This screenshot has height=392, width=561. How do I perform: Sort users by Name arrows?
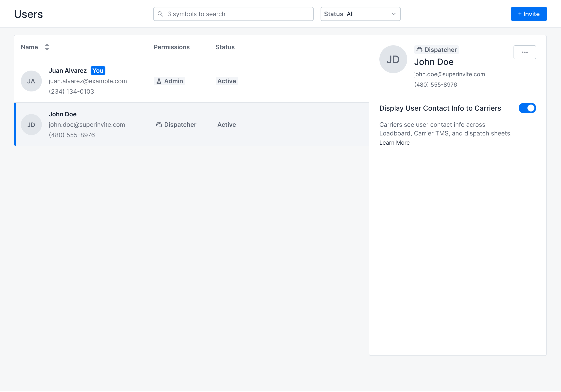[47, 47]
